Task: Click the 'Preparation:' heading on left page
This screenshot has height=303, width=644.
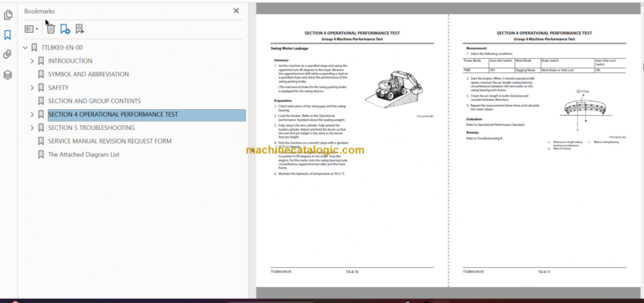Action: click(x=283, y=101)
